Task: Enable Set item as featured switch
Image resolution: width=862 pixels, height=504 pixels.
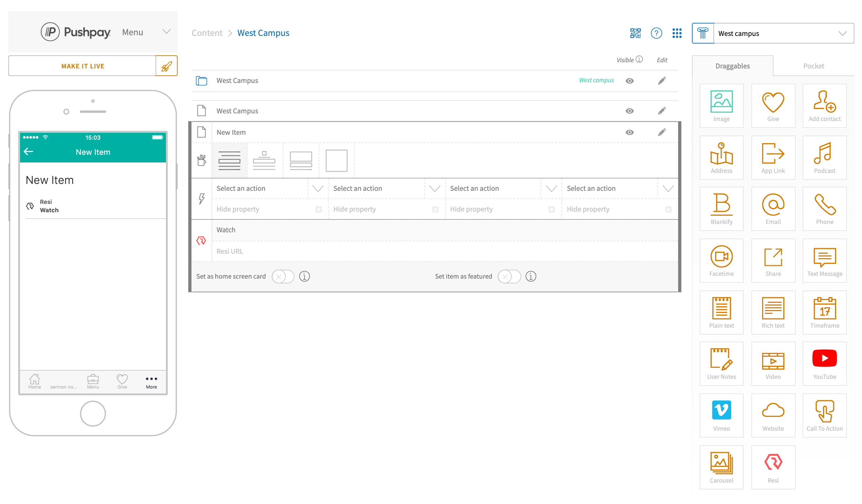Action: 509,277
